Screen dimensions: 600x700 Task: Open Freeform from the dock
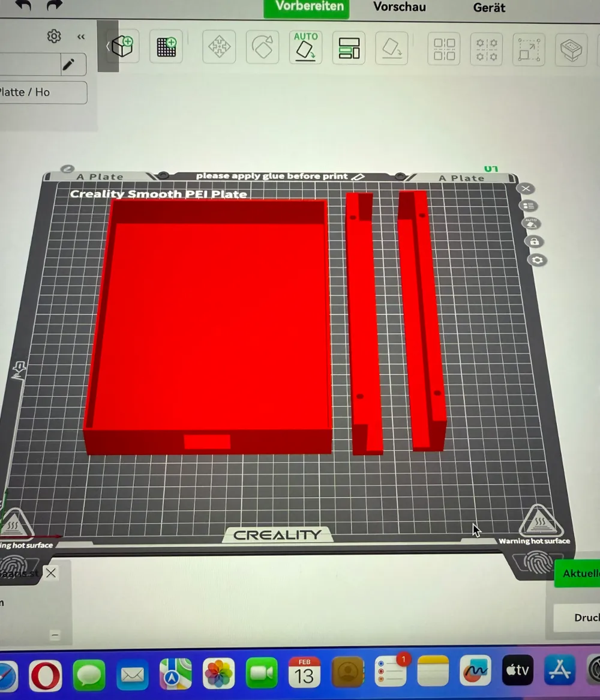point(476,670)
